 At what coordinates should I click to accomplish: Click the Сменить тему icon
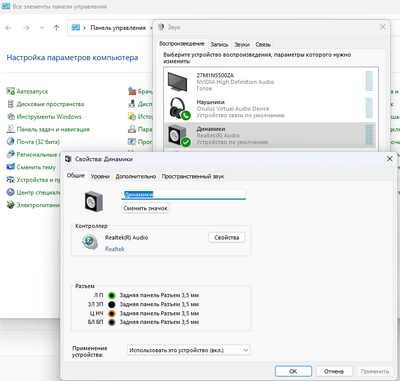pyautogui.click(x=11, y=167)
